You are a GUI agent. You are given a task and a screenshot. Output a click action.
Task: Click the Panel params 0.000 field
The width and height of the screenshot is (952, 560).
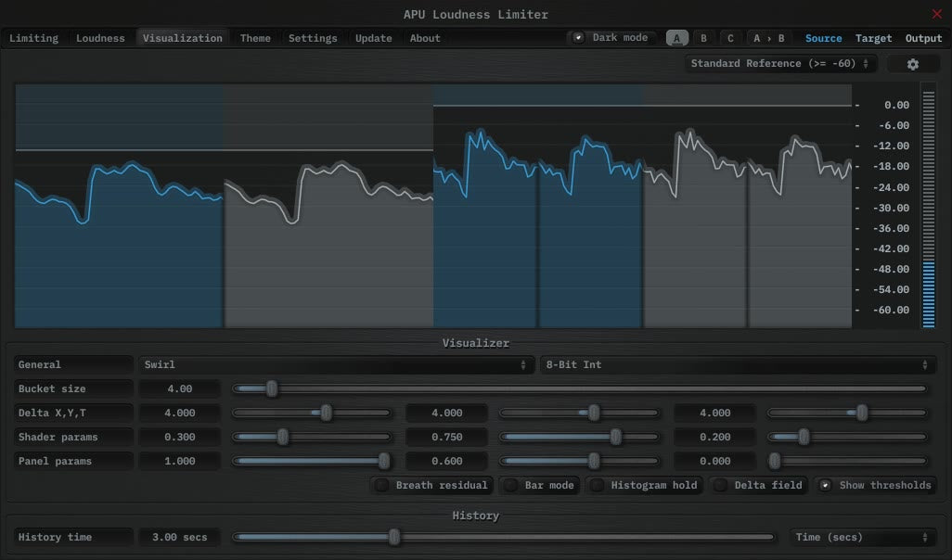coord(715,461)
